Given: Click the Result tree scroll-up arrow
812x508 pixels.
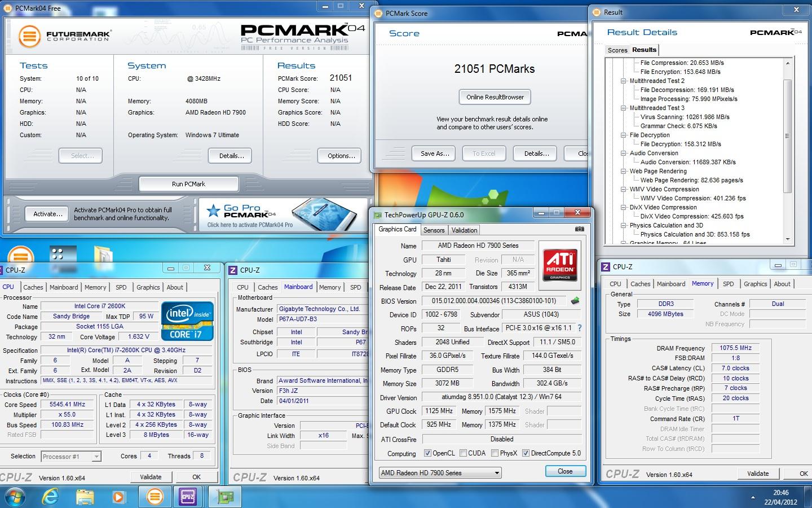Looking at the screenshot, I should 788,63.
